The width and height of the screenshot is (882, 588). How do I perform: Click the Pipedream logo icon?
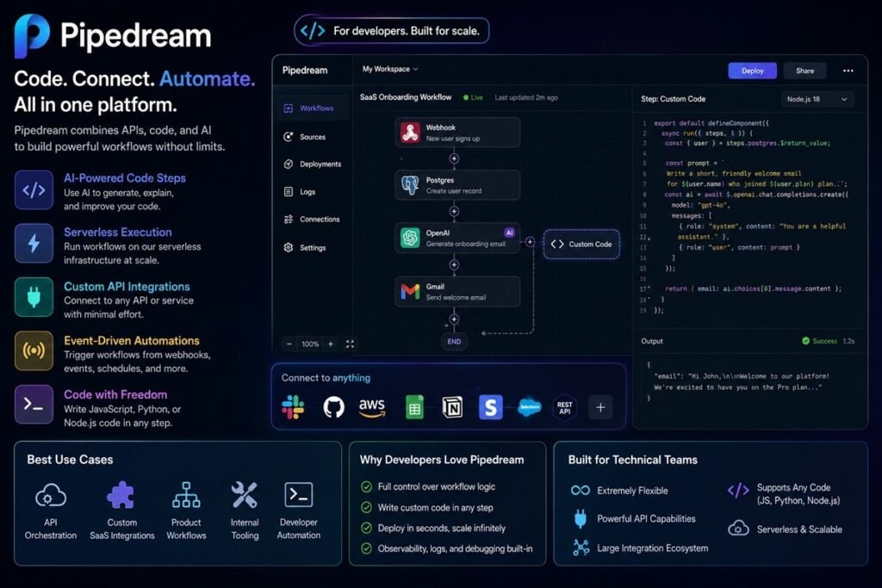coord(32,35)
